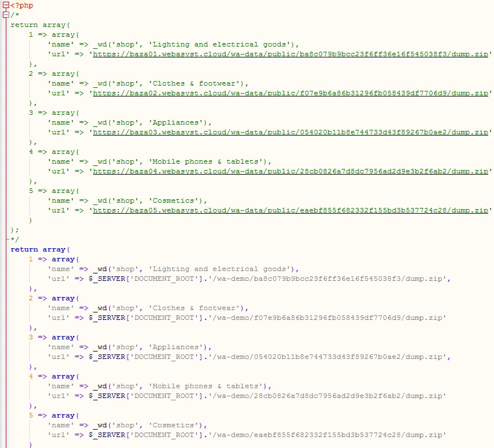Follow the baza03.webasyst.cloud dump.zip URL
The height and width of the screenshot is (448, 494).
(x=290, y=132)
